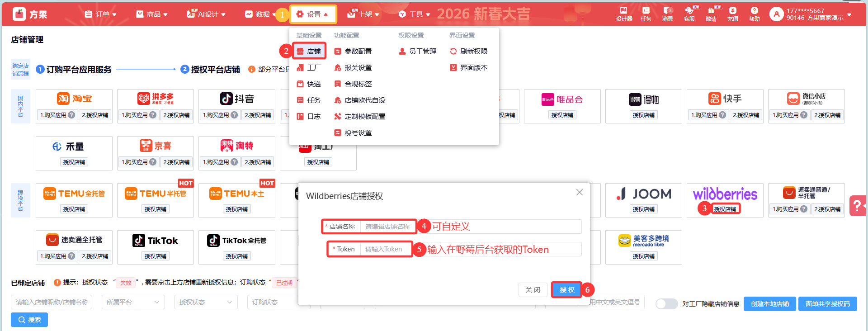Select 店铺 in settings menu

tap(309, 52)
